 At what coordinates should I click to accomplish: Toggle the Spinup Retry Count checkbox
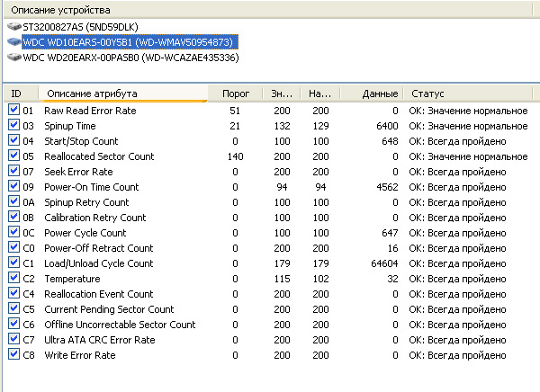(x=13, y=201)
